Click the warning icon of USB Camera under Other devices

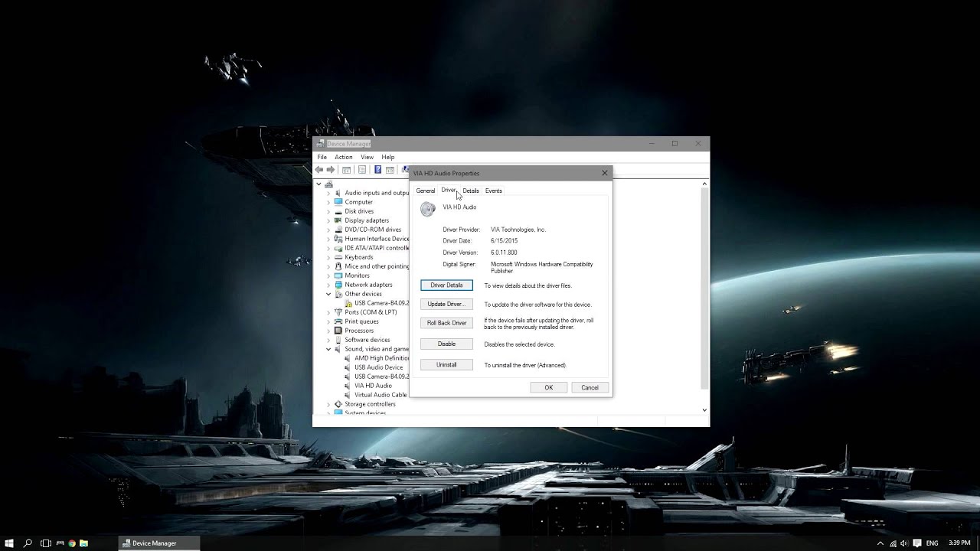coord(348,303)
